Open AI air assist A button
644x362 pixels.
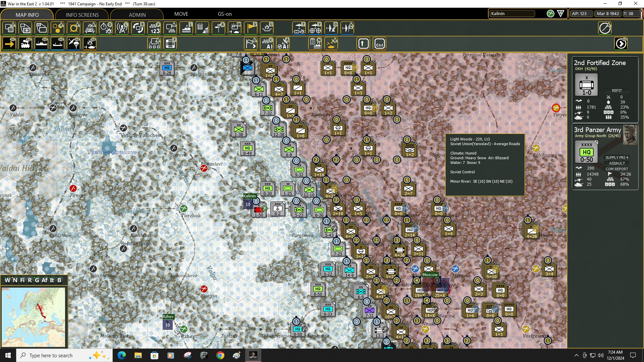(283, 44)
